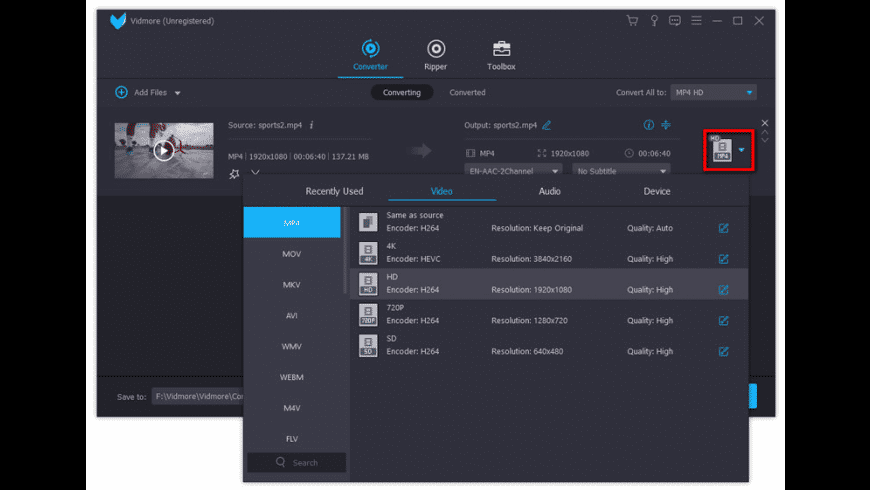Click the Vidmore logo icon
Viewport: 870px width, 490px height.
pos(118,21)
